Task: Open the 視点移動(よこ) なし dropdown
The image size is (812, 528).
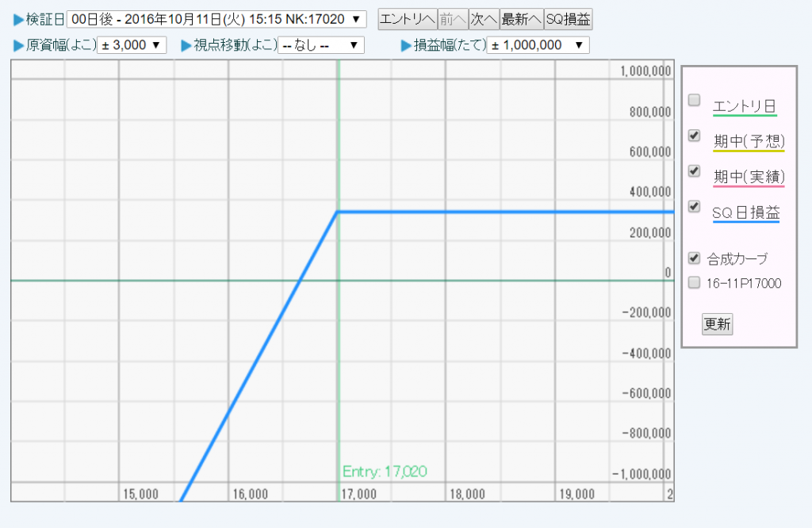Action: tap(321, 45)
